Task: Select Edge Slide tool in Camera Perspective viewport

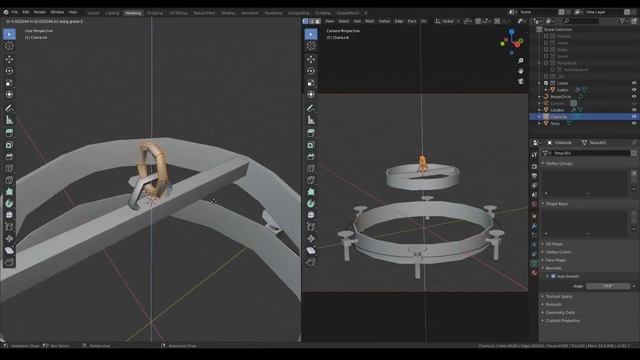Action: pos(311,227)
